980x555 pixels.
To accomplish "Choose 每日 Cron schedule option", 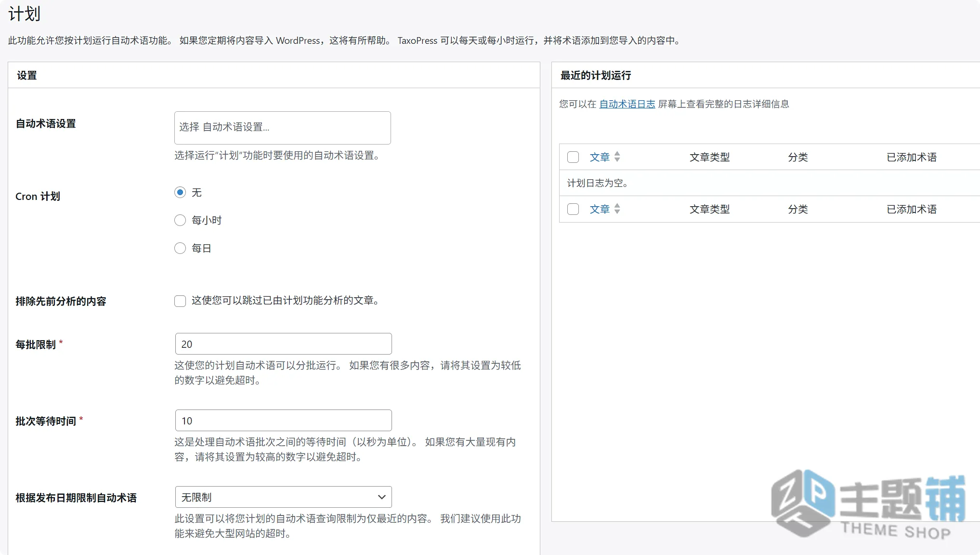I will tap(180, 248).
